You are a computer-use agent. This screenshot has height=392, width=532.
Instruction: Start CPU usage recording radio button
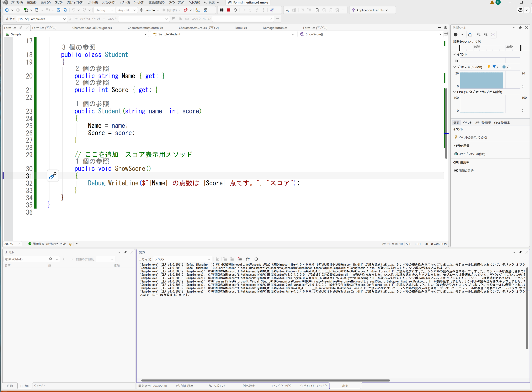tap(456, 171)
